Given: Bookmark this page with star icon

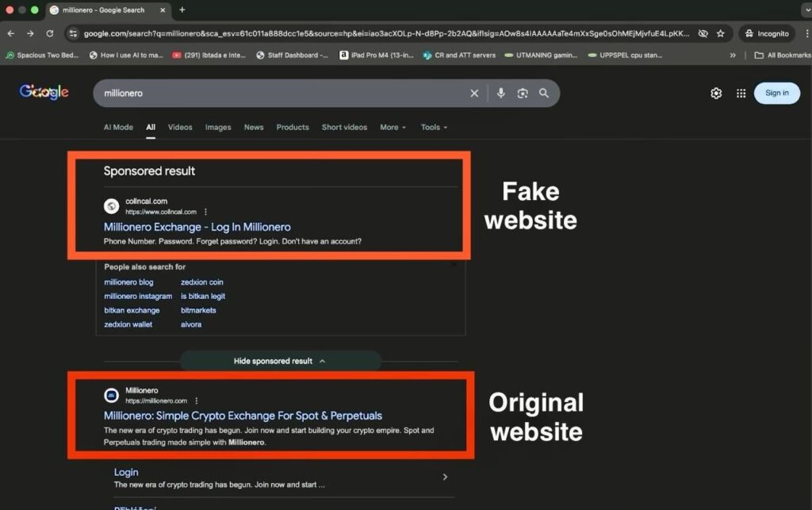Looking at the screenshot, I should 721,34.
